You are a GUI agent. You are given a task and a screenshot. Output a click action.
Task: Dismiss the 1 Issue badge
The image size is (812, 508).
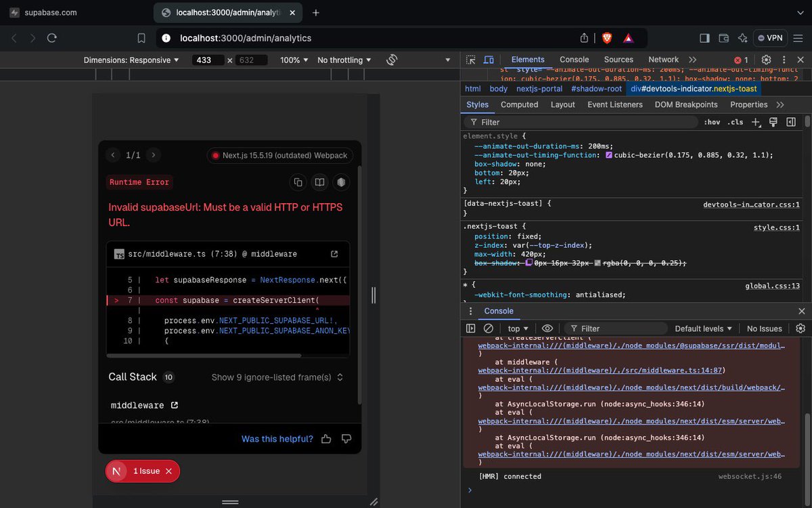(168, 471)
